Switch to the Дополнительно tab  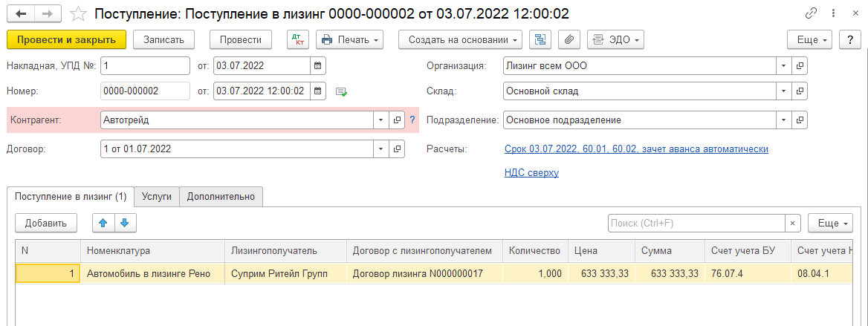tap(221, 197)
